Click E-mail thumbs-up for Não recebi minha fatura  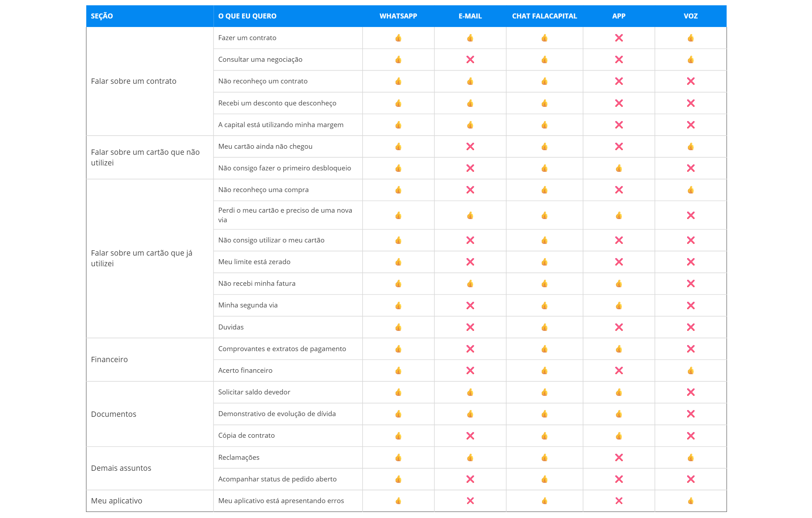(x=470, y=284)
